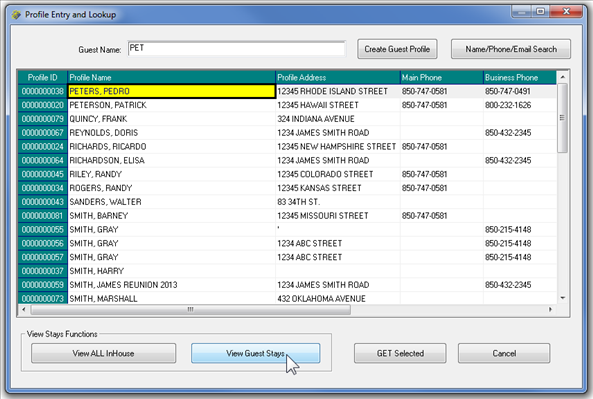Click profile ID 0000000056
The width and height of the screenshot is (593, 399).
click(43, 243)
